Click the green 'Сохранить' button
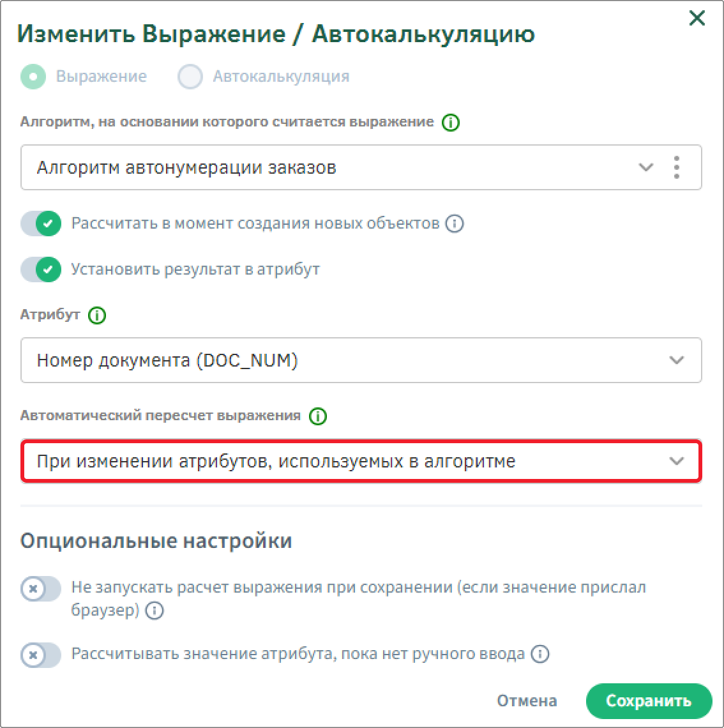 (649, 701)
